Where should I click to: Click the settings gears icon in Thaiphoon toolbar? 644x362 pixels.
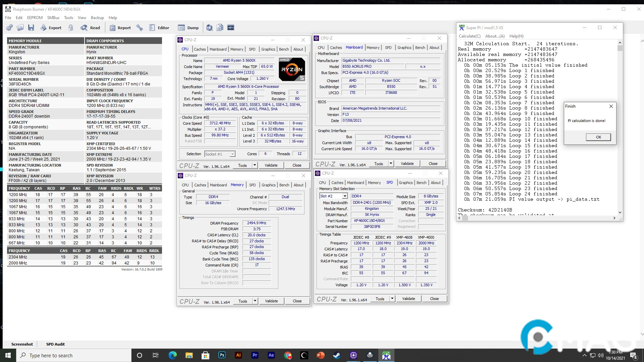coord(9,27)
